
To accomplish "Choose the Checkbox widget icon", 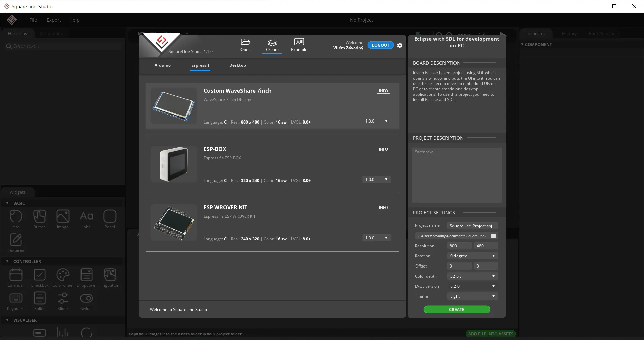I will 40,275.
